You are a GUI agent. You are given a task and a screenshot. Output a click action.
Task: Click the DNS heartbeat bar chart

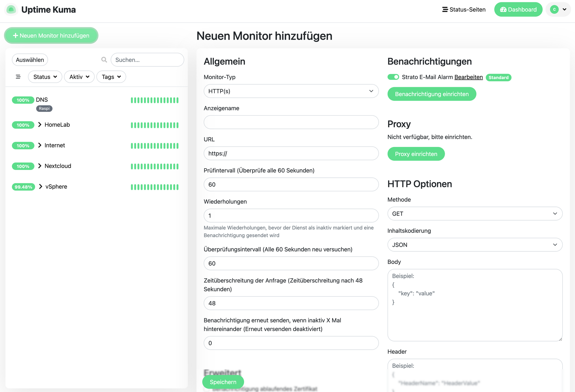155,100
